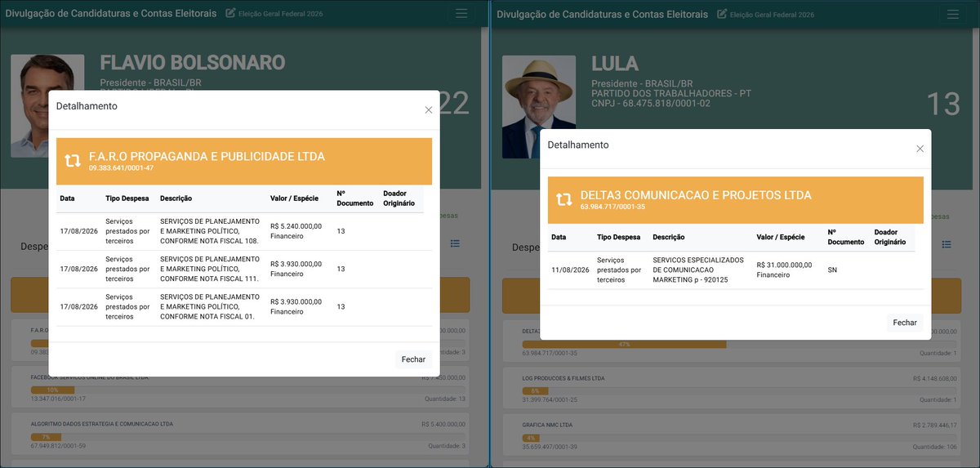Click the 6% bar for Log Producoes
This screenshot has height=468, width=980.
click(x=535, y=391)
